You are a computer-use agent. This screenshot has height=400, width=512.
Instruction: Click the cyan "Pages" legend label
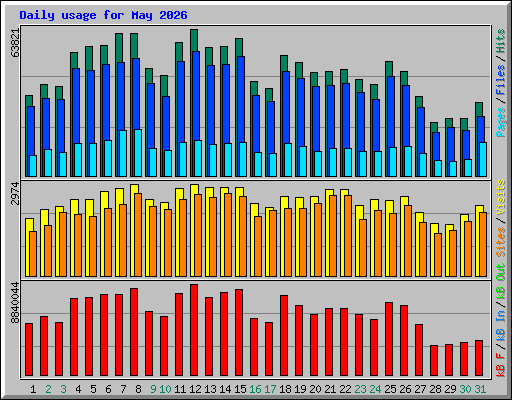tap(501, 122)
